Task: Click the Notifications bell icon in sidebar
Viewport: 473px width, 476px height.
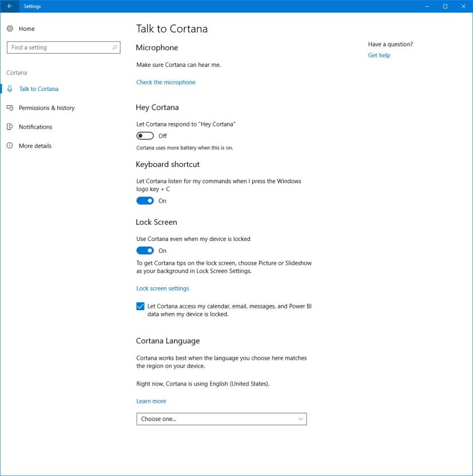Action: pyautogui.click(x=10, y=126)
